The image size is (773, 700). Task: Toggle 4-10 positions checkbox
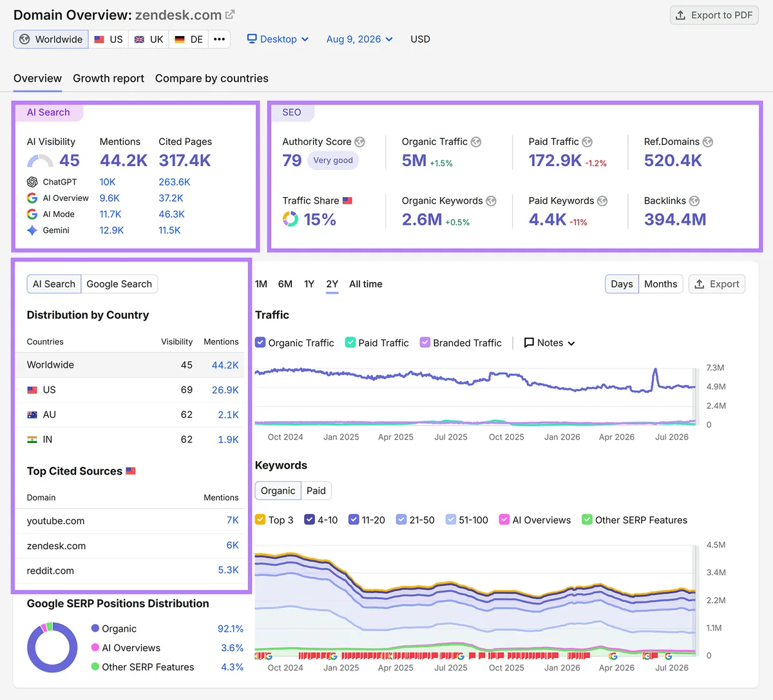(310, 520)
